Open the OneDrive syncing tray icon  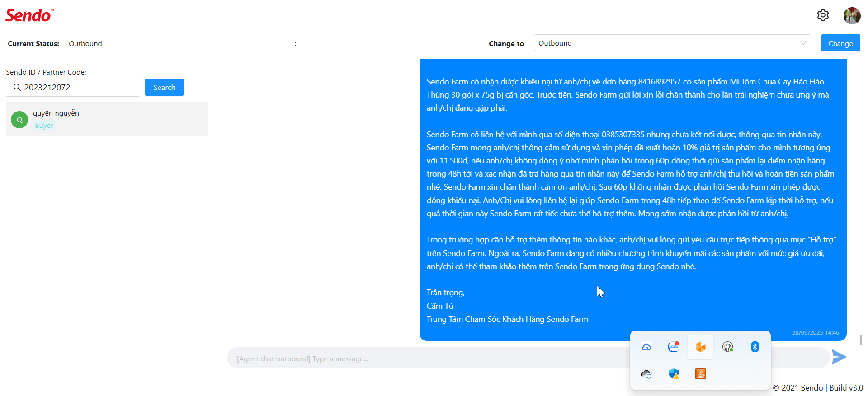point(646,374)
